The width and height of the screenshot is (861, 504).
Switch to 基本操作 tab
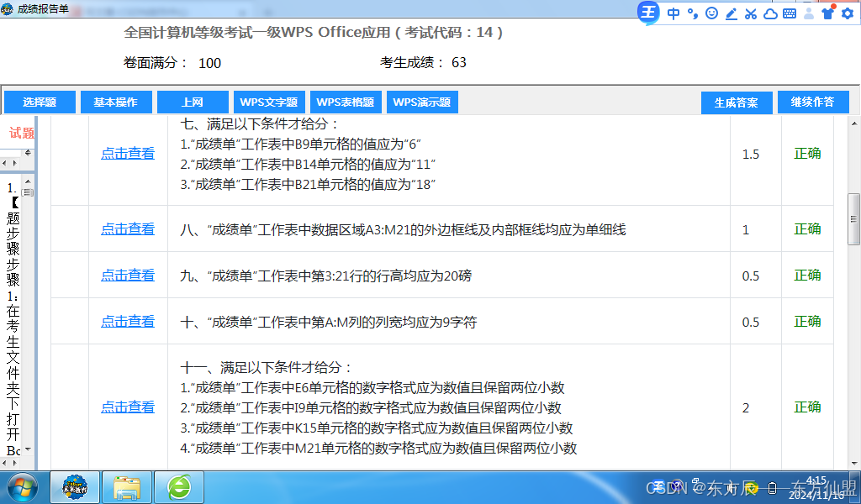(116, 102)
